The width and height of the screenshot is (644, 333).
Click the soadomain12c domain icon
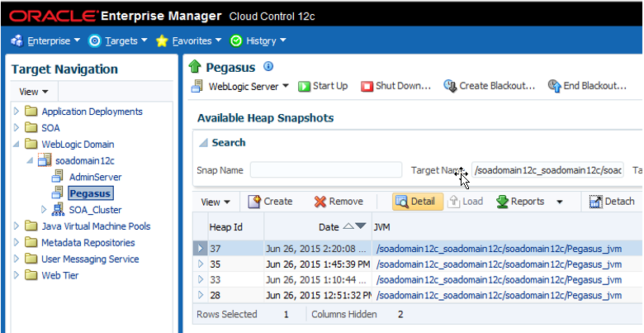point(45,160)
